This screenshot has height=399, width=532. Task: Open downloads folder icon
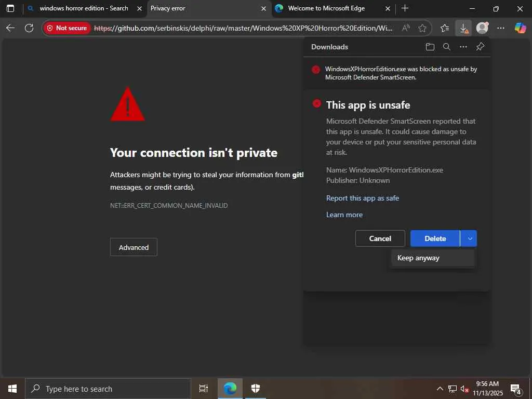(x=430, y=47)
